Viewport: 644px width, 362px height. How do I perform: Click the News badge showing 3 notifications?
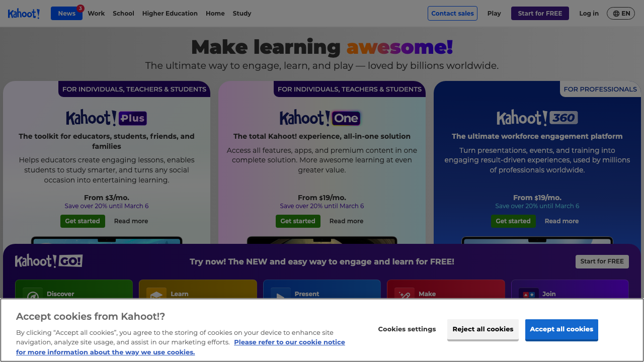point(80,9)
